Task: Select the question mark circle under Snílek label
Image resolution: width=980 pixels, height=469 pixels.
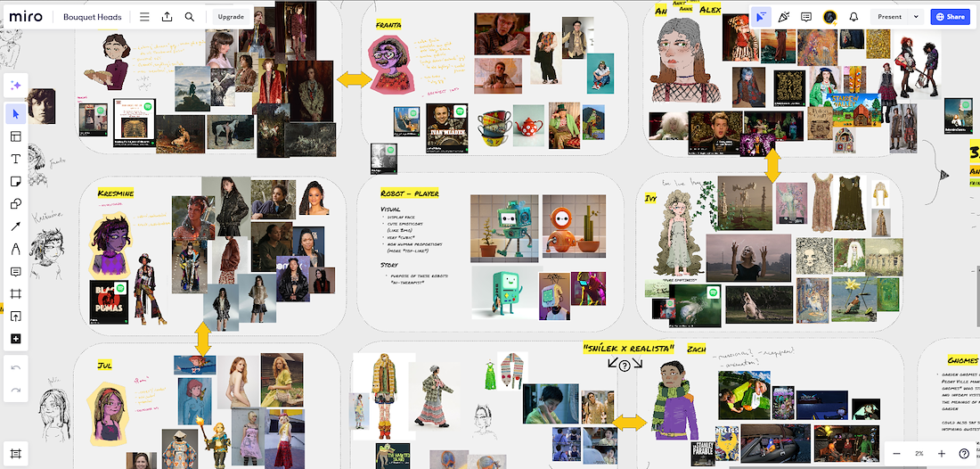Action: pos(624,366)
